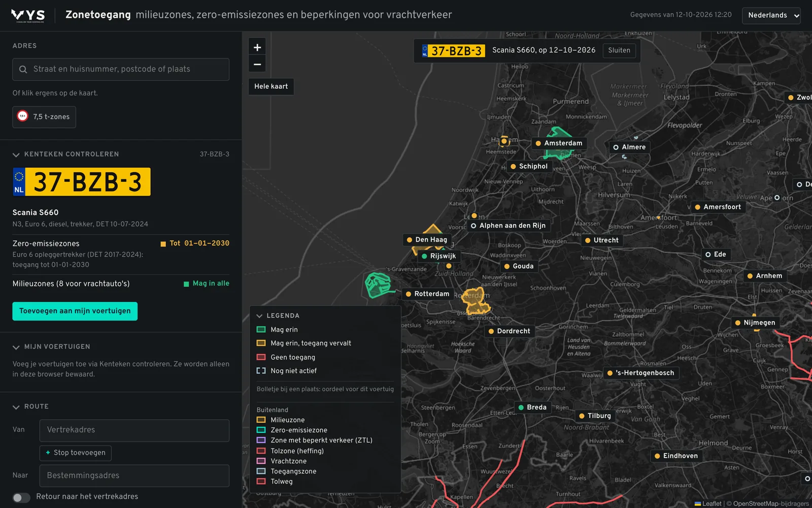
Task: Click the Schiphol marker
Action: pos(529,167)
